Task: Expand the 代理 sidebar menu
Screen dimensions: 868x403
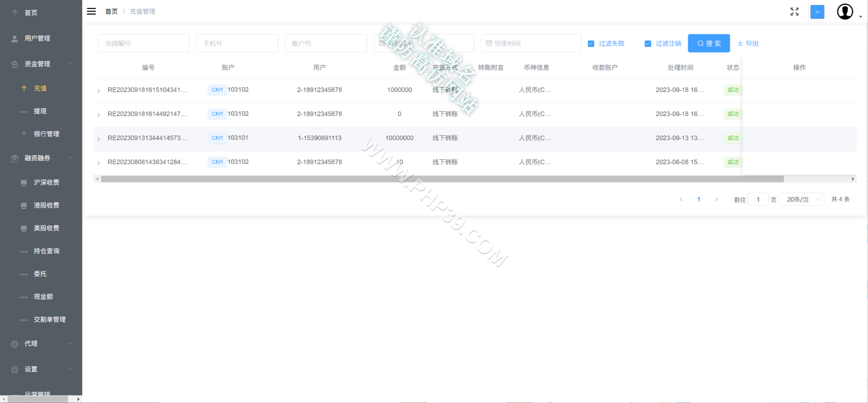Action: point(41,343)
